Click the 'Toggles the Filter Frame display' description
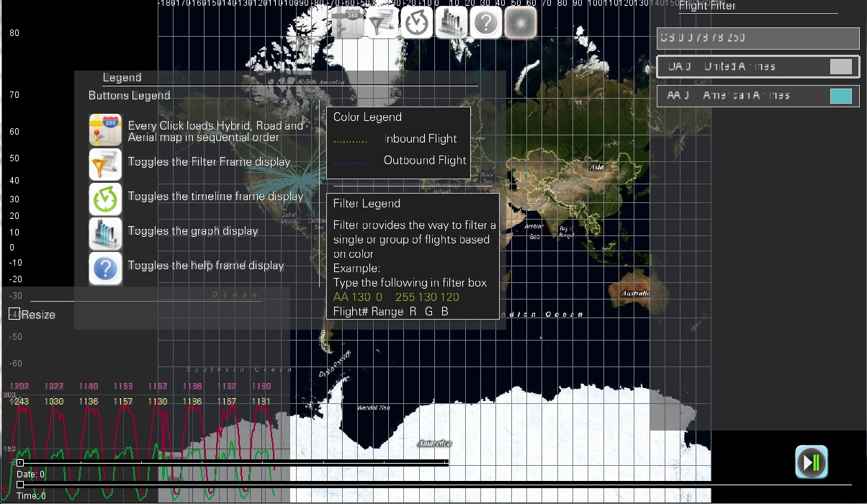Screen dimensions: 867x504 pyautogui.click(x=209, y=162)
